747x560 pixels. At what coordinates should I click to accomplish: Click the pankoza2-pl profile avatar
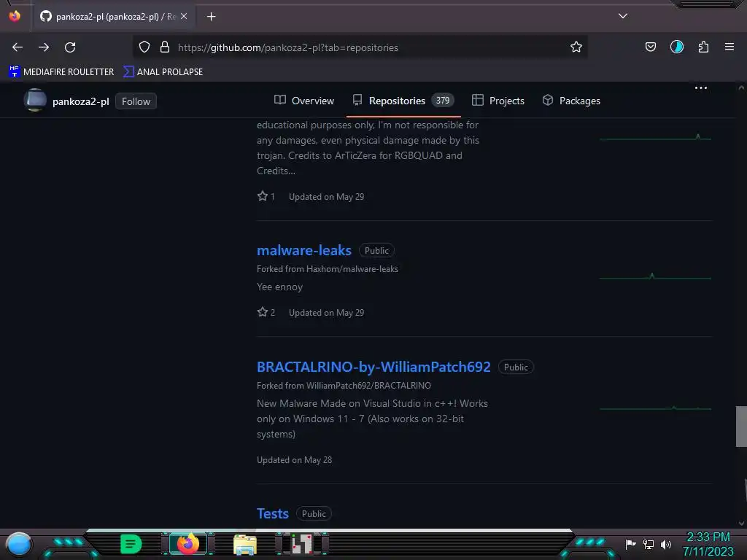35,101
